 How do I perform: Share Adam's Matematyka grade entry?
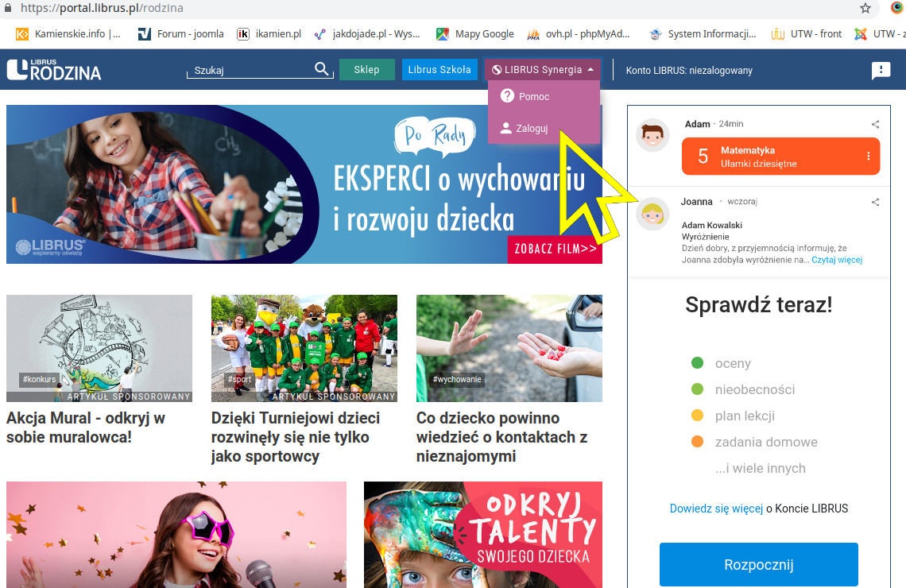pyautogui.click(x=875, y=124)
